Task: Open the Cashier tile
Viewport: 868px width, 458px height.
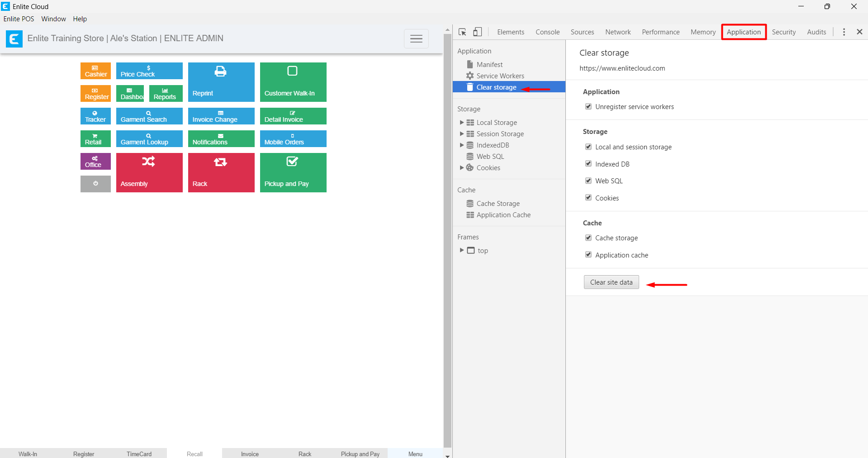Action: pyautogui.click(x=95, y=71)
